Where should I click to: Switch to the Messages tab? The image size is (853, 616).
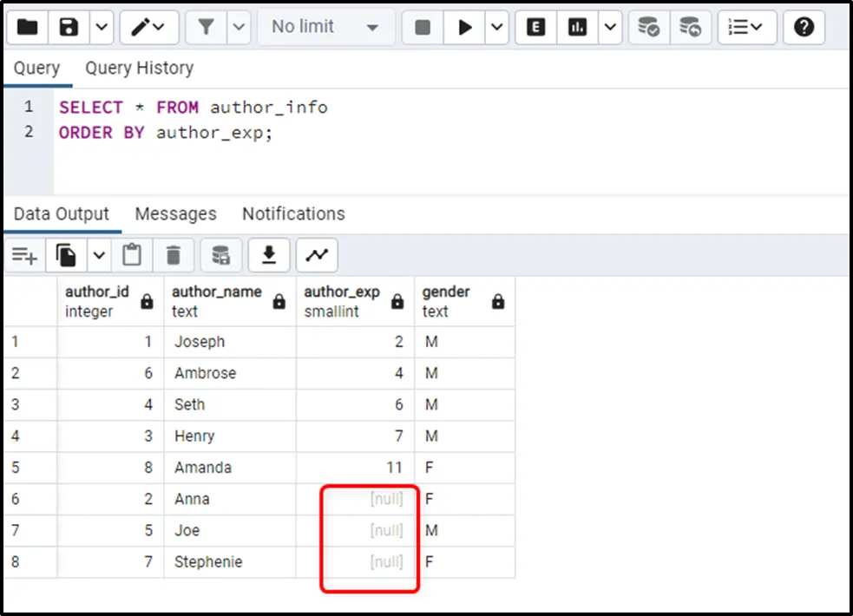(175, 214)
